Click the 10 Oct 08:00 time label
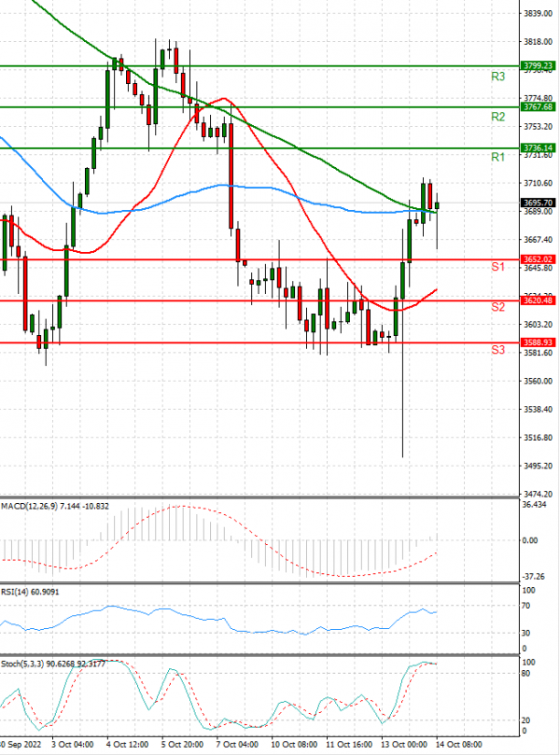This screenshot has width=560, height=755. 294,745
